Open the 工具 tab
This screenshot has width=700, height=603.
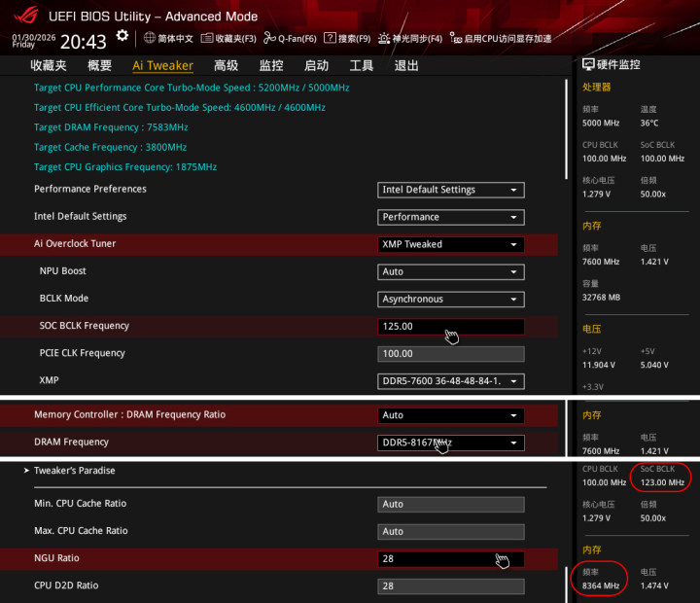(361, 66)
